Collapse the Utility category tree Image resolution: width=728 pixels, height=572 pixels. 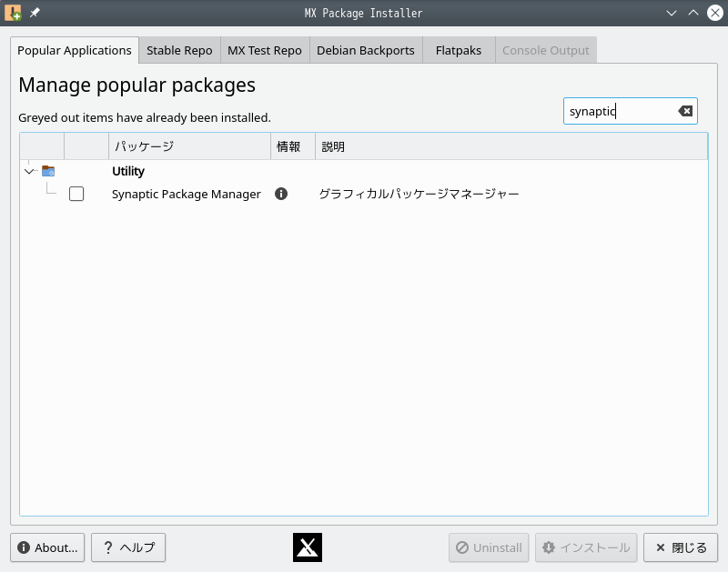pos(29,171)
